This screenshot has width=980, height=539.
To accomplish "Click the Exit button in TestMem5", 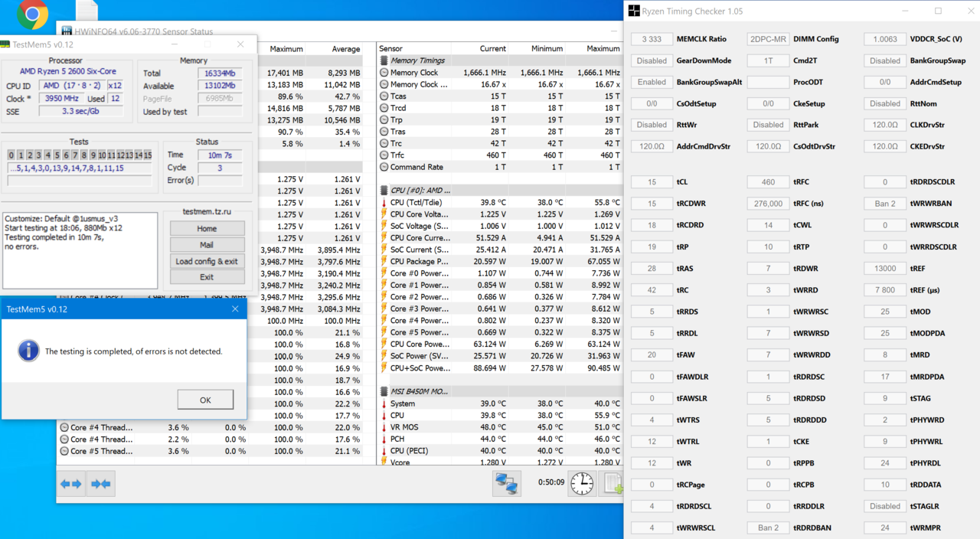I will click(207, 277).
